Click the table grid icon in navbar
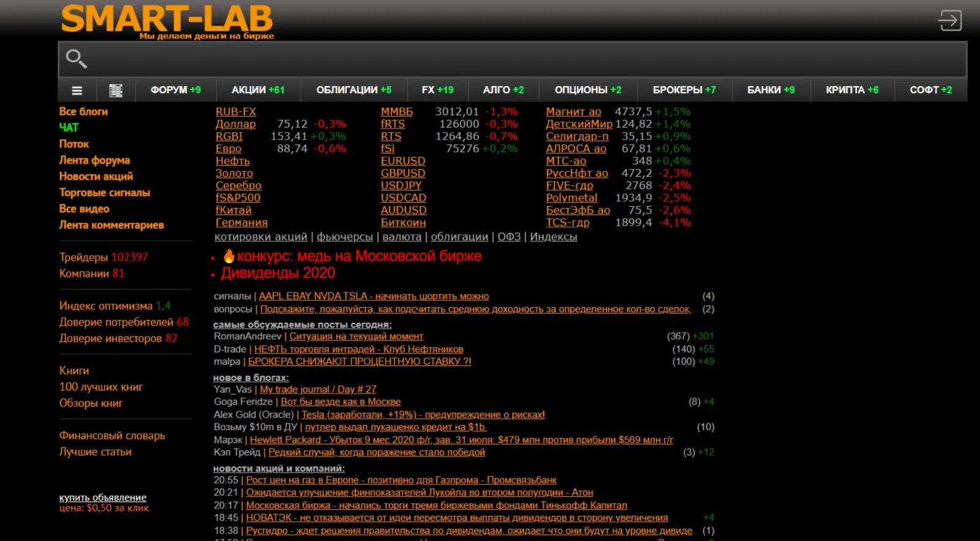Image resolution: width=980 pixels, height=541 pixels. (116, 91)
